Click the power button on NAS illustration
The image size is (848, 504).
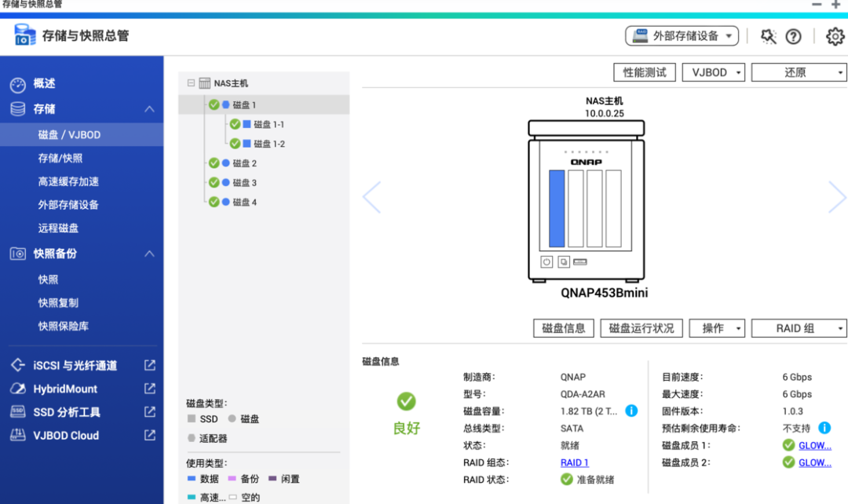point(546,261)
